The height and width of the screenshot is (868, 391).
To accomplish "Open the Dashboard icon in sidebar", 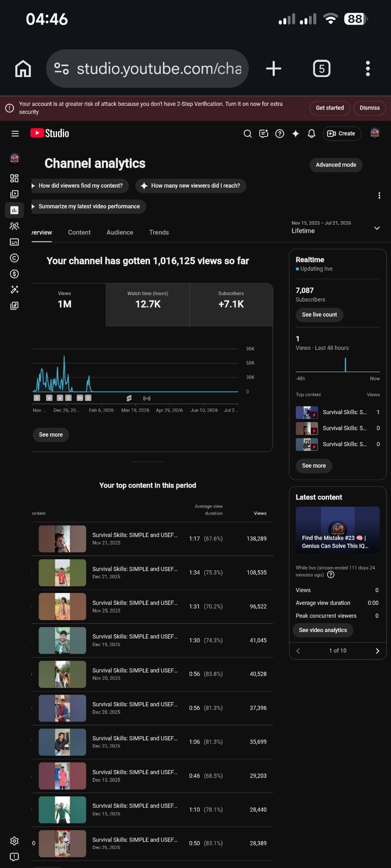I will pyautogui.click(x=15, y=178).
